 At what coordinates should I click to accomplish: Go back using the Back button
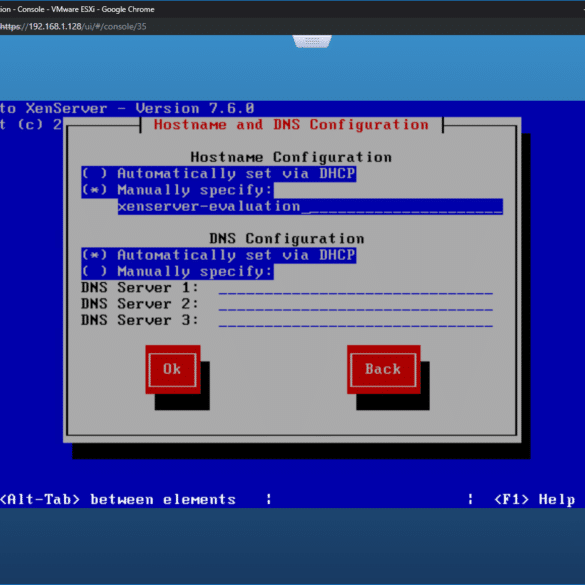(384, 369)
